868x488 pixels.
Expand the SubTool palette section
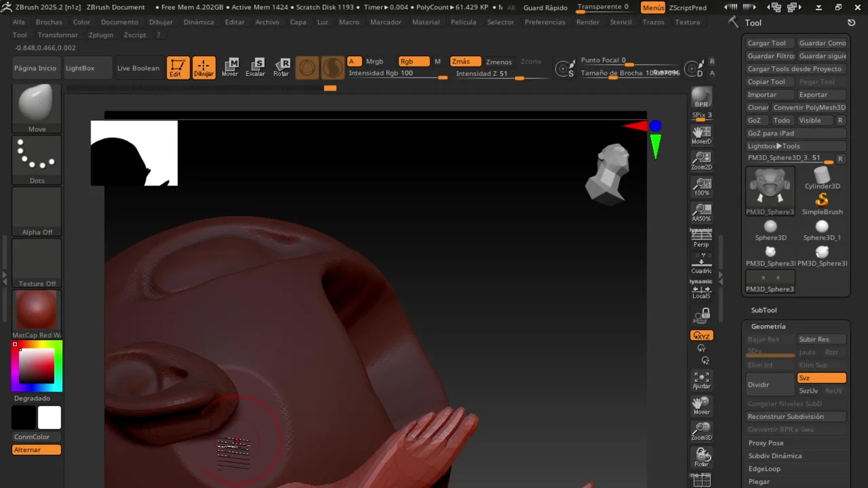764,310
